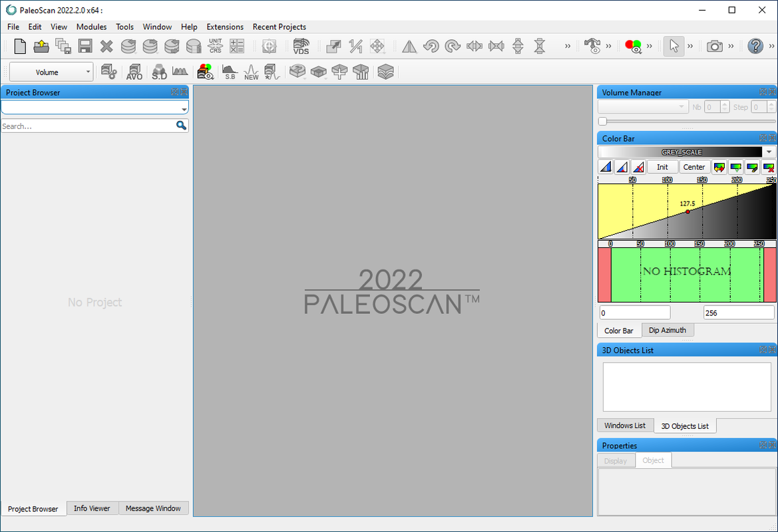
Task: Select the Display tab in Properties
Action: click(x=616, y=461)
